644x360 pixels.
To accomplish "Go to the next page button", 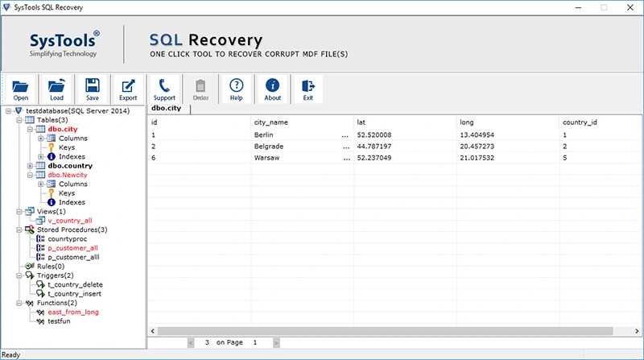I will (276, 343).
